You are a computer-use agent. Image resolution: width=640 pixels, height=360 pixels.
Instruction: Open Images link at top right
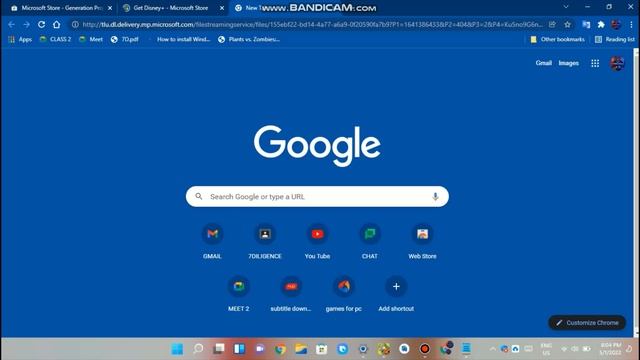click(x=569, y=63)
